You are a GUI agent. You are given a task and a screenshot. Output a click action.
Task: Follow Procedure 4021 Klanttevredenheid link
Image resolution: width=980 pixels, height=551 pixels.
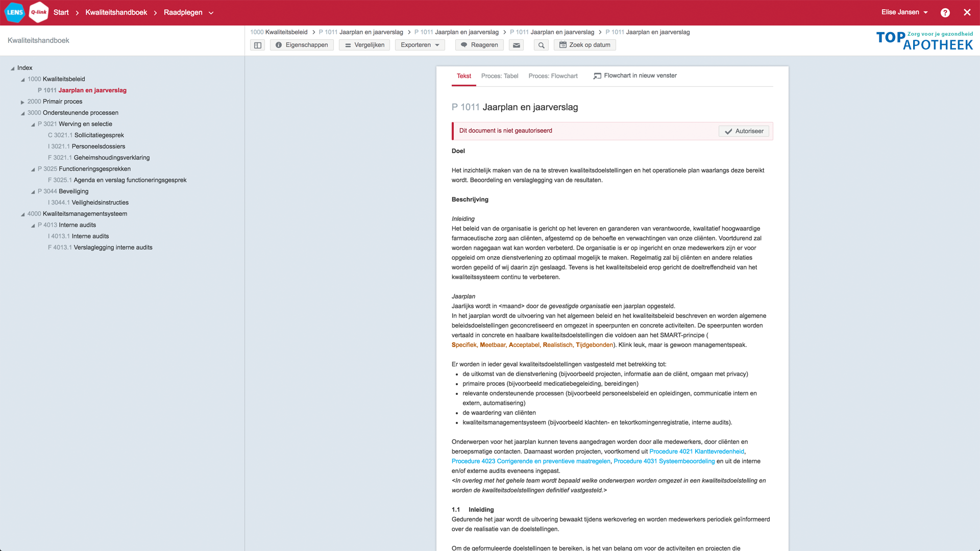(697, 452)
